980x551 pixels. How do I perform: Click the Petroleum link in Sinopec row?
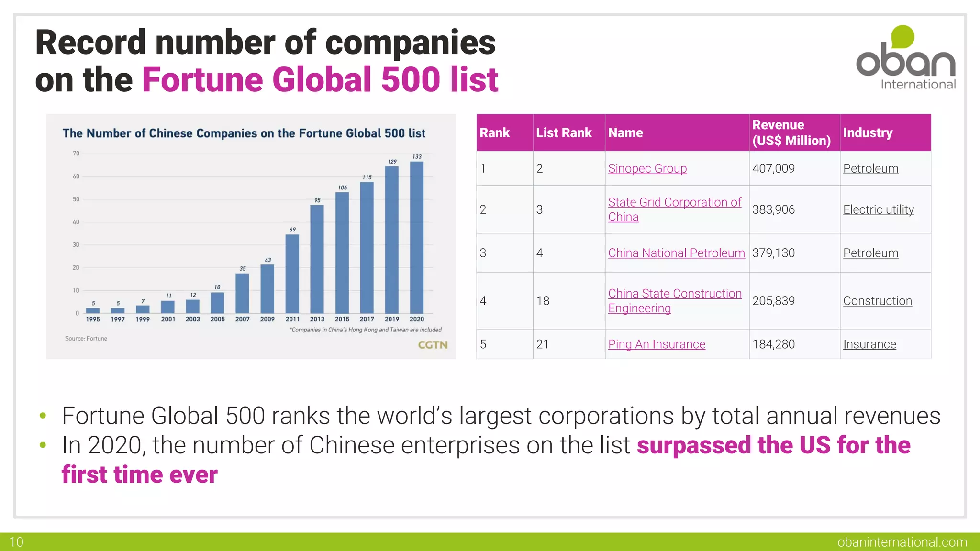[870, 168]
